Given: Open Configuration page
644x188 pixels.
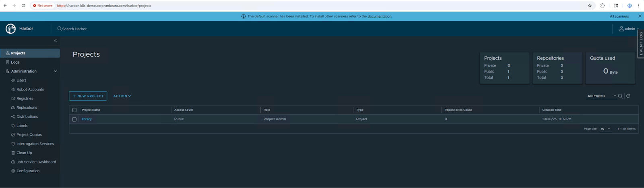Looking at the screenshot, I should (28, 171).
